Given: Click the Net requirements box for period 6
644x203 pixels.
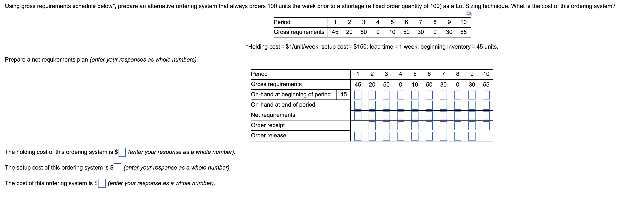Looking at the screenshot, I should [x=429, y=115].
